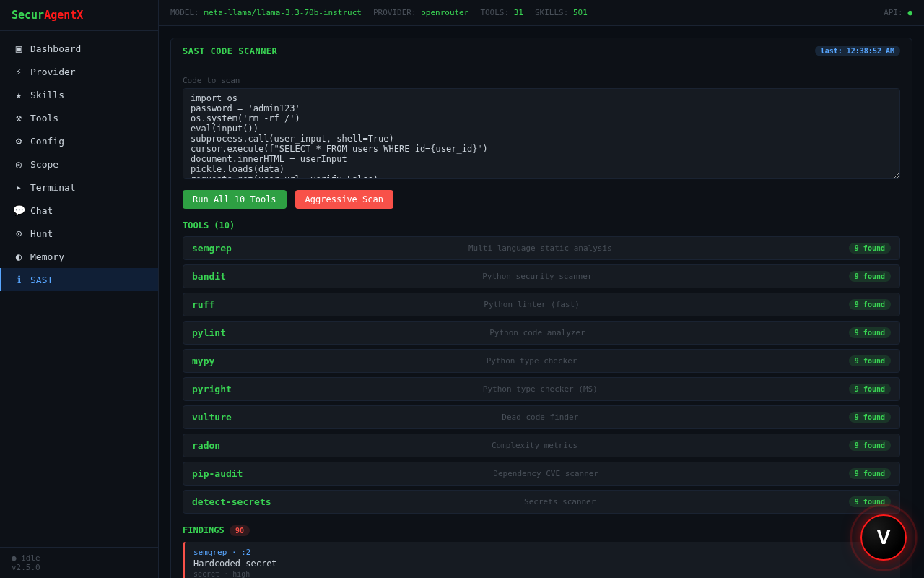Click the last scan timestamp badge
The width and height of the screenshot is (924, 578).
858,51
